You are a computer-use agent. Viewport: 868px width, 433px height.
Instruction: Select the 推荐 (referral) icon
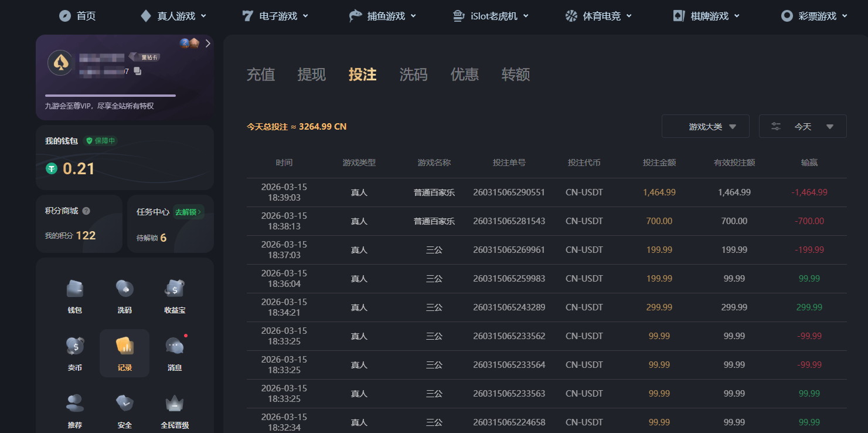(x=74, y=409)
